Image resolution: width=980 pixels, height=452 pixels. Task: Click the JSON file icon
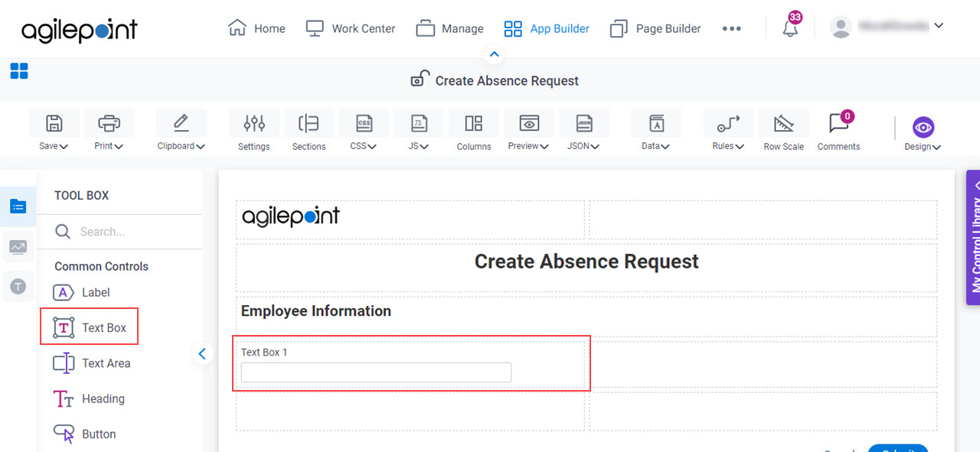[583, 123]
